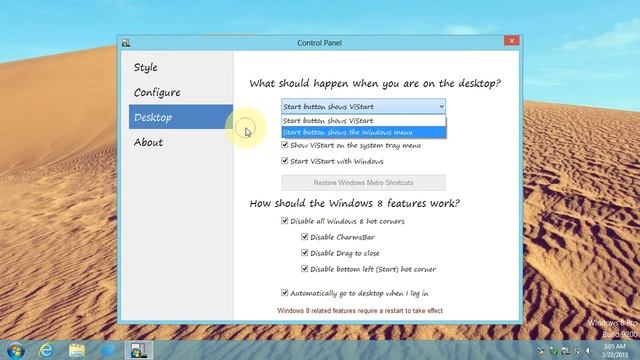Open the taskbar clock showing 3/22/2013
Screen dimensions: 640x360
614,351
